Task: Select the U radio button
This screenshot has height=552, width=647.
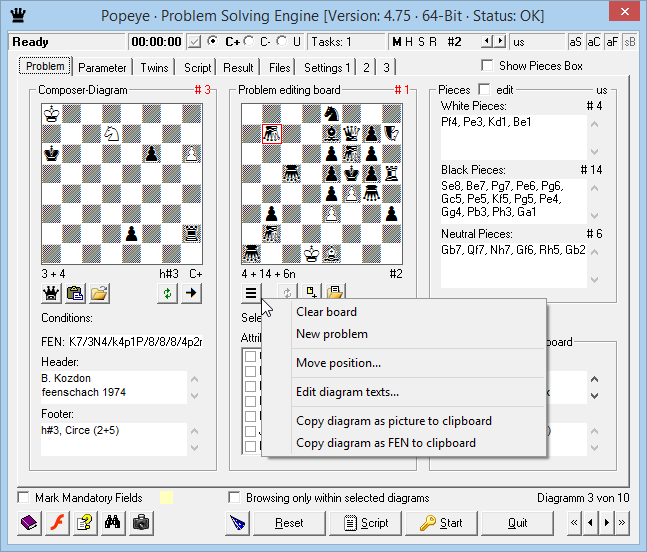Action: pyautogui.click(x=282, y=41)
